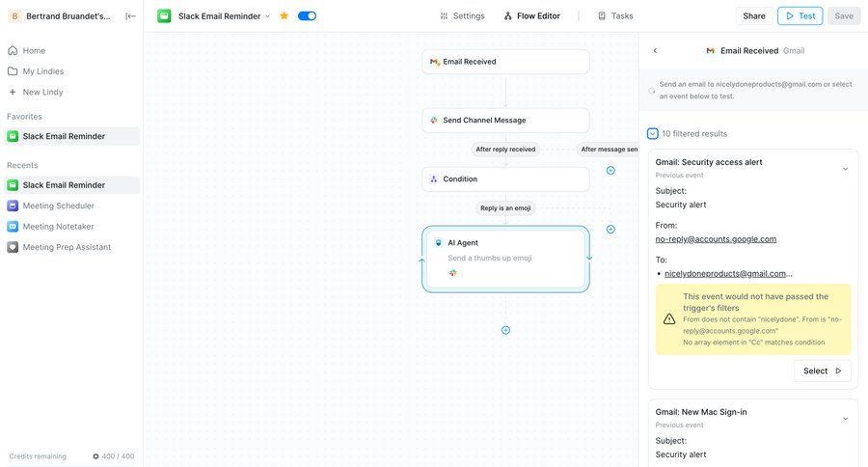Image resolution: width=868 pixels, height=467 pixels.
Task: Click the Meeting Prep Assistant gray icon
Action: coord(13,247)
